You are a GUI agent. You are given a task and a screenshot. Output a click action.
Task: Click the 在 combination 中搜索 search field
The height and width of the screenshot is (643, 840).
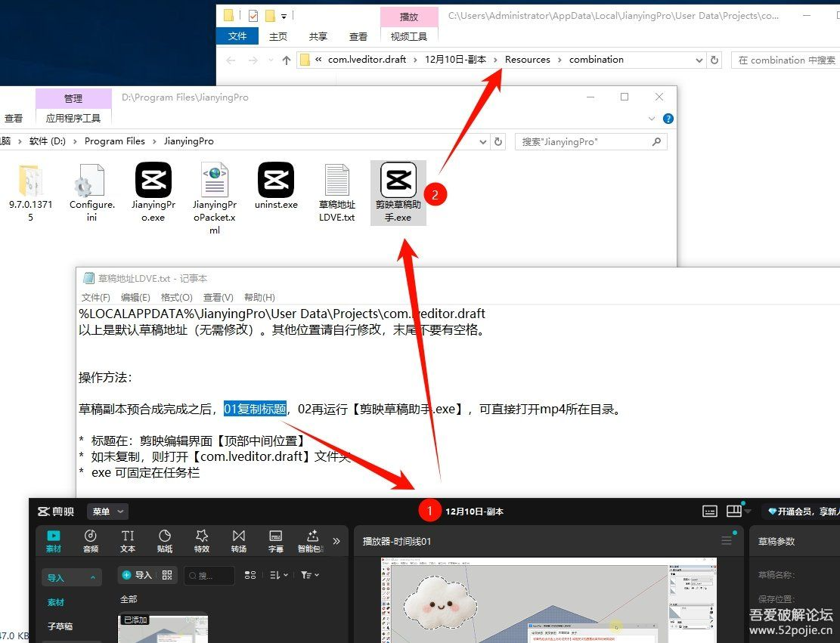(x=786, y=60)
